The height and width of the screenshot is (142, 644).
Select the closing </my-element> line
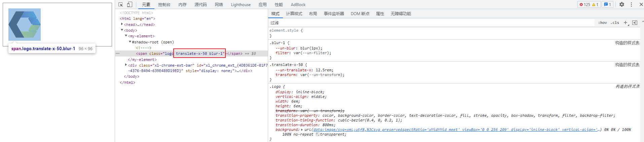point(142,60)
